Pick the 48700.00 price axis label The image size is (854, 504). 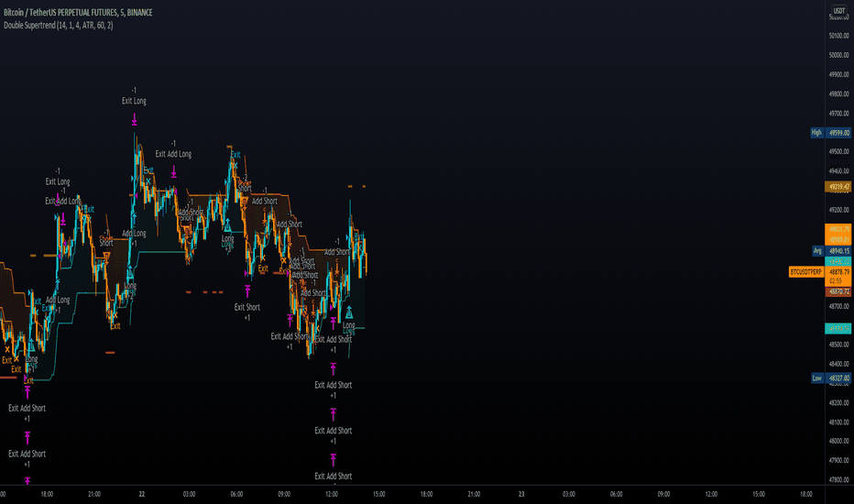coord(838,306)
